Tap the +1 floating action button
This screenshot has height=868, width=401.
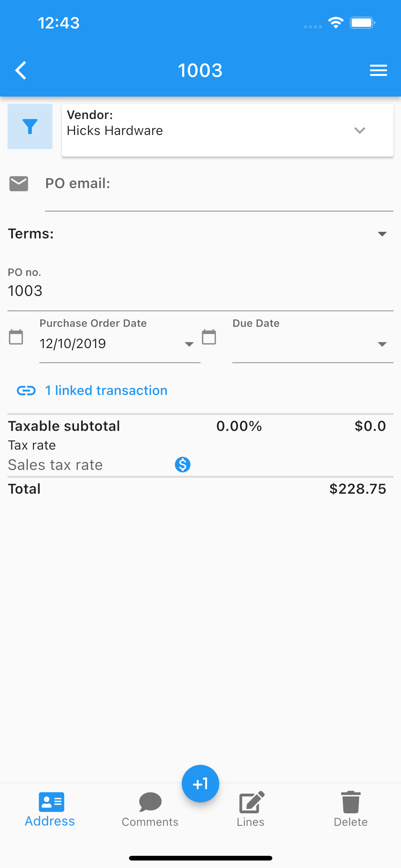pos(200,783)
